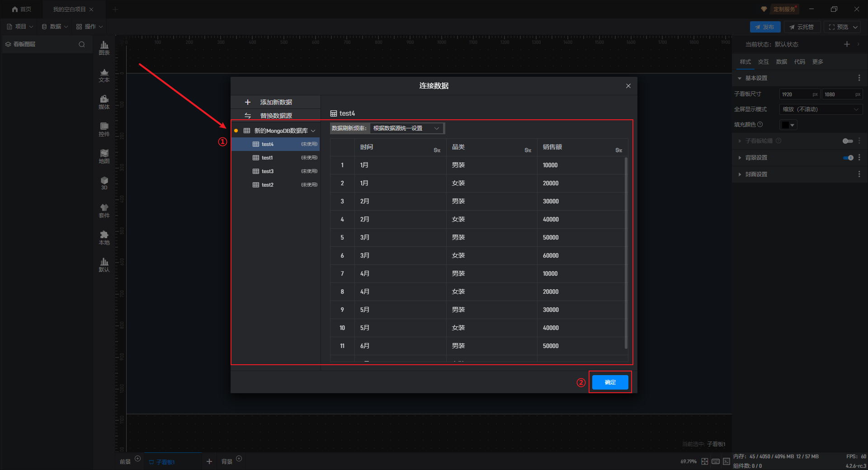Open the 控件 controls components panel

click(104, 129)
